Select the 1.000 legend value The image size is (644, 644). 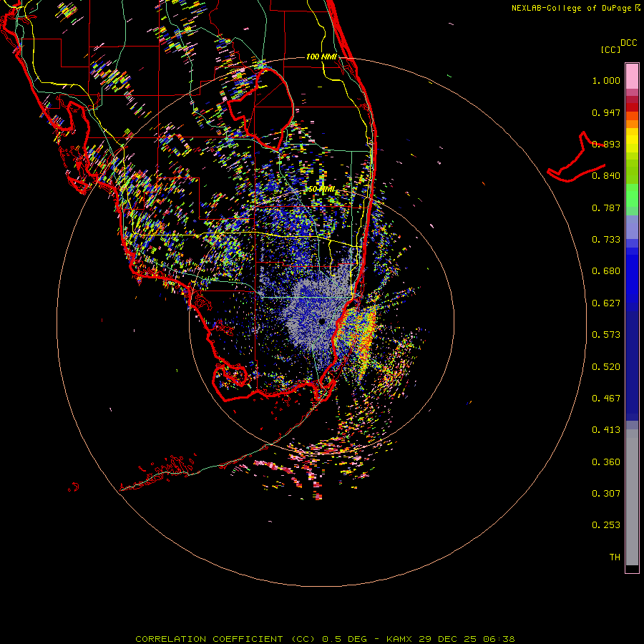point(606,80)
